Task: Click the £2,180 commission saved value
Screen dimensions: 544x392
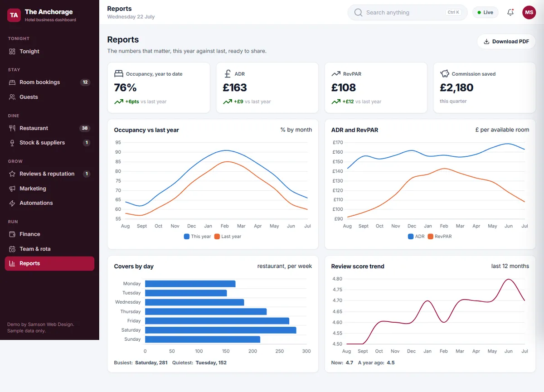Action: (457, 87)
